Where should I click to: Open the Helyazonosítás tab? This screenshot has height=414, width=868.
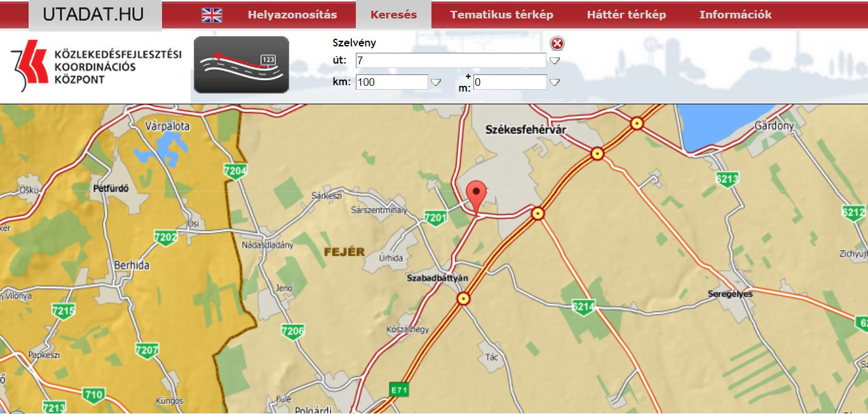pos(292,15)
